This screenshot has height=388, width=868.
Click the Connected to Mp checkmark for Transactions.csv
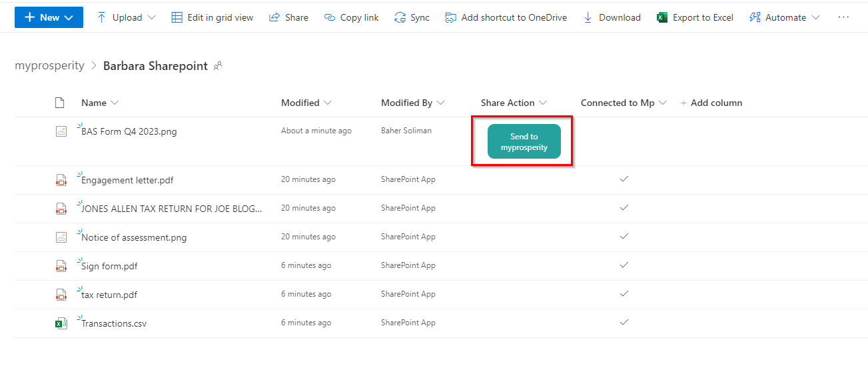(x=624, y=323)
